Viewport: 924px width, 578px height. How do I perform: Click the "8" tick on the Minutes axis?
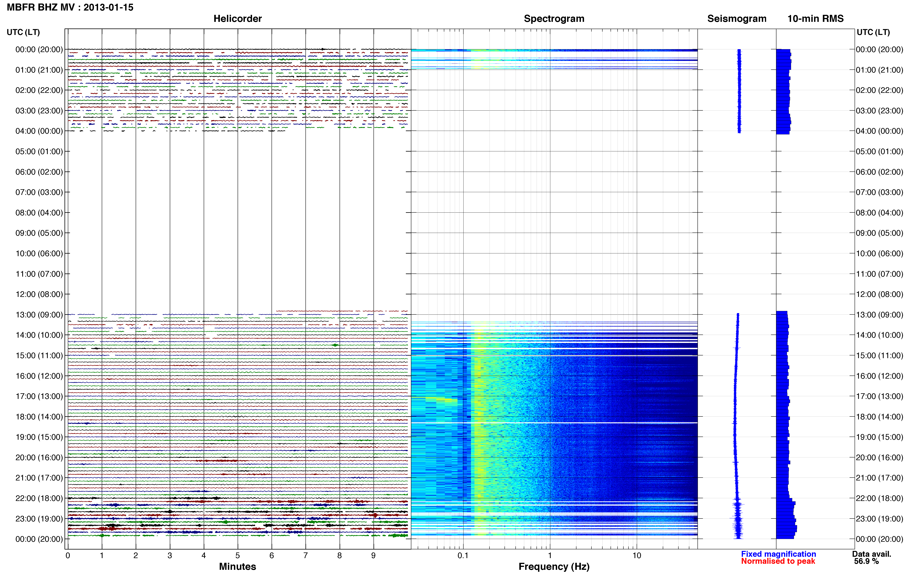(339, 555)
